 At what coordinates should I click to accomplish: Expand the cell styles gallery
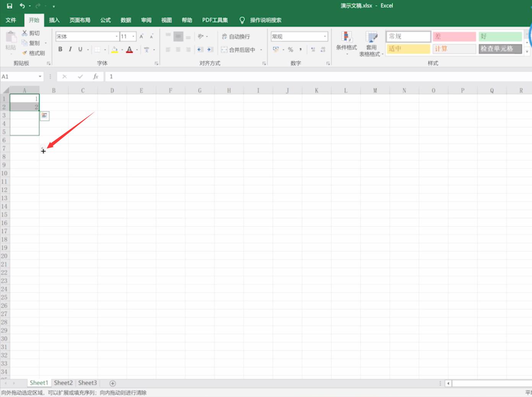tap(527, 51)
